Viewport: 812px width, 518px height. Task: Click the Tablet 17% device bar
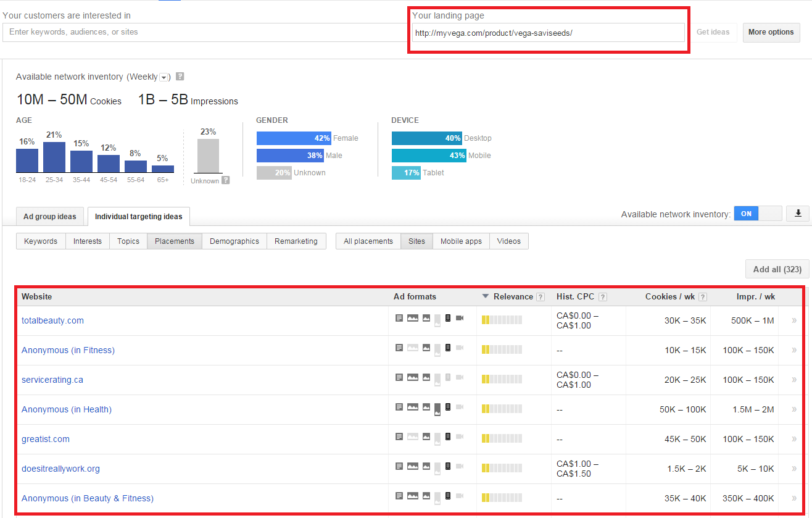point(407,173)
